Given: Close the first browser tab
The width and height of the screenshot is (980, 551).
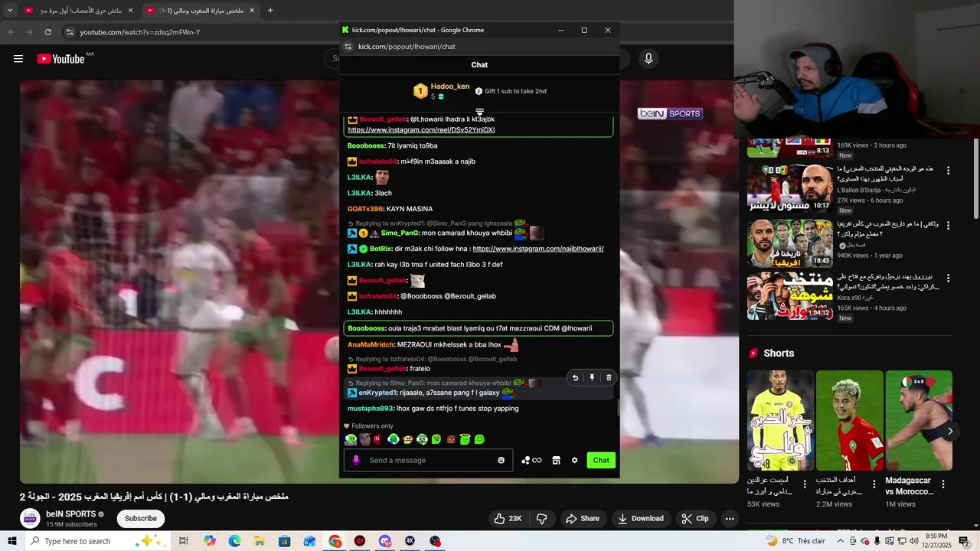Looking at the screenshot, I should pos(130,11).
